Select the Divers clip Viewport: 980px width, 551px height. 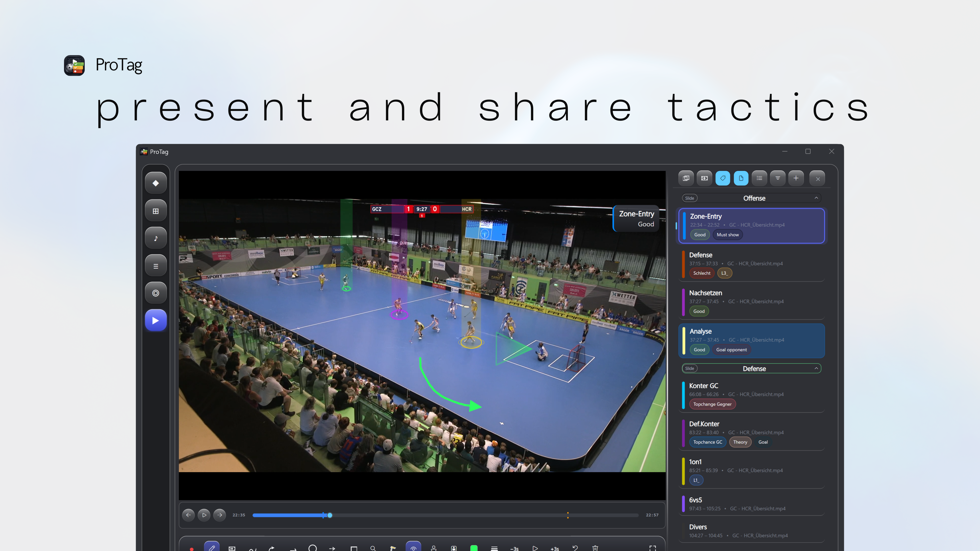[x=752, y=531]
